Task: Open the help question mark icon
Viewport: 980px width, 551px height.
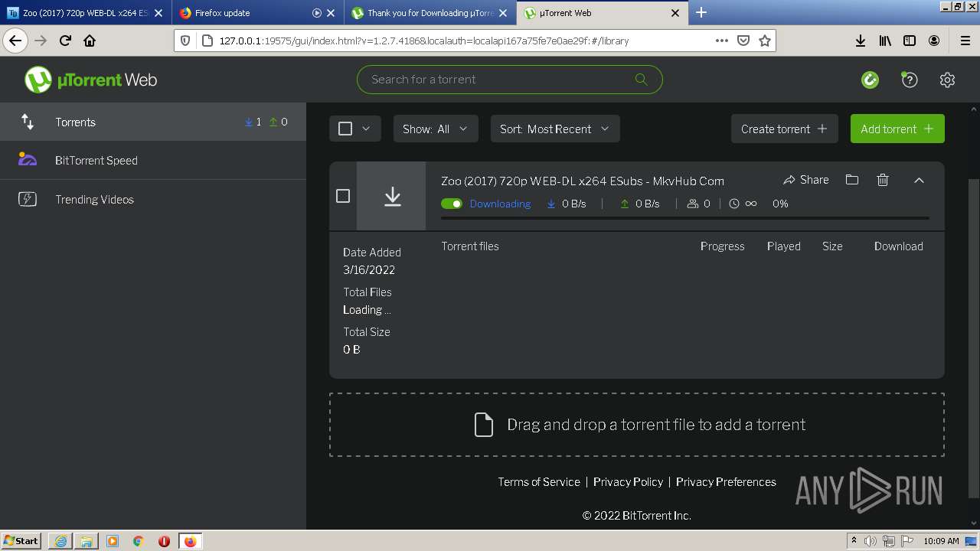Action: pos(909,80)
